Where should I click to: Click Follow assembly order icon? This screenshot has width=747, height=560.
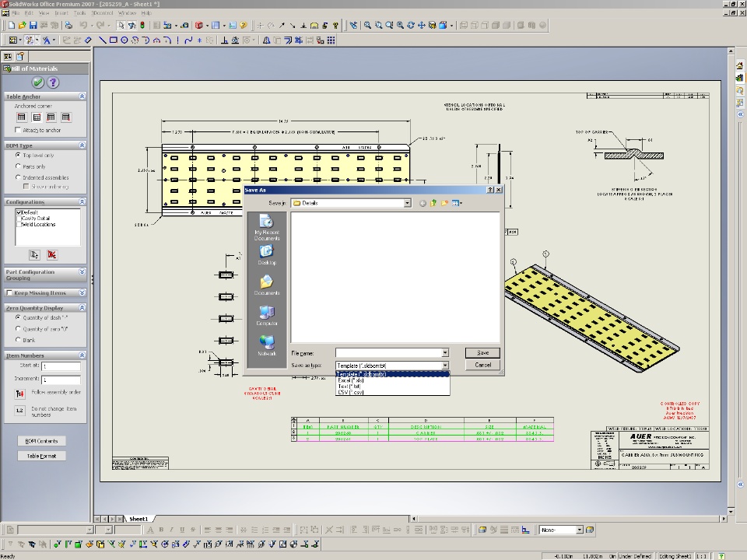click(20, 394)
